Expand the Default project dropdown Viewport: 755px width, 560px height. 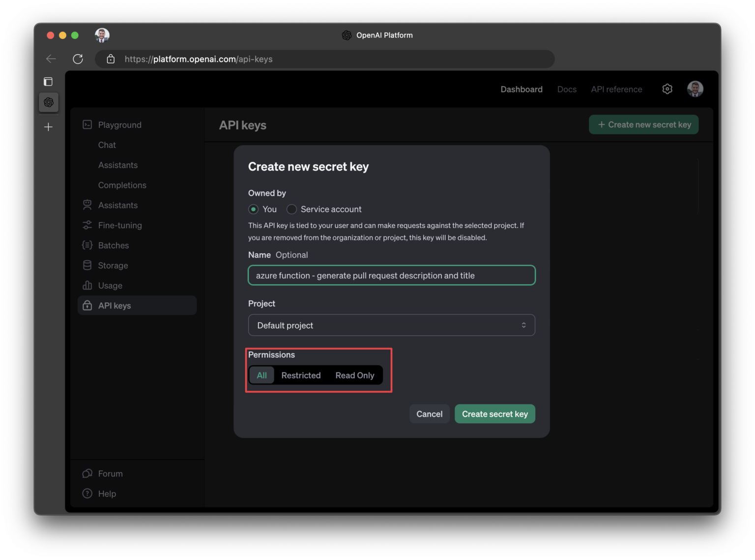391,325
